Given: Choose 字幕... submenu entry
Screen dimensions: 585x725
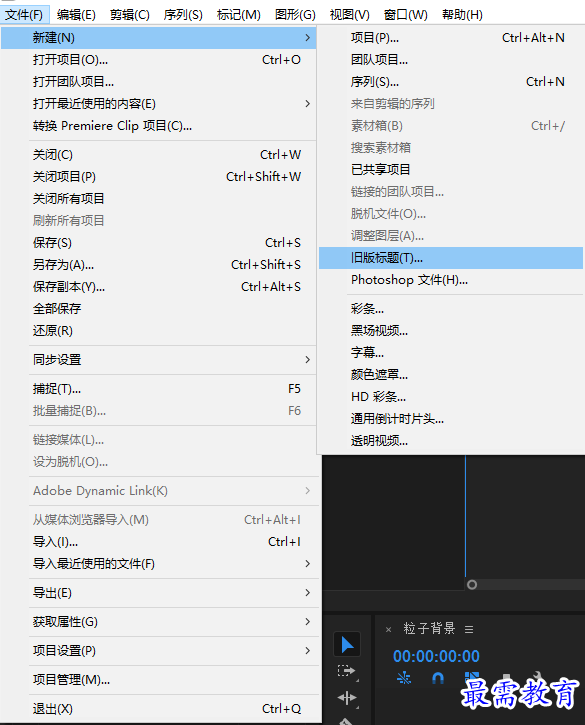Looking at the screenshot, I should click(451, 352).
